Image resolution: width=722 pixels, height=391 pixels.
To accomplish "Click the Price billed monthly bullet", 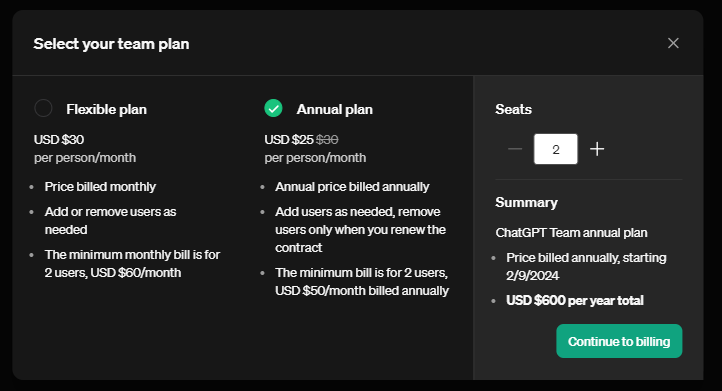I will pos(100,187).
